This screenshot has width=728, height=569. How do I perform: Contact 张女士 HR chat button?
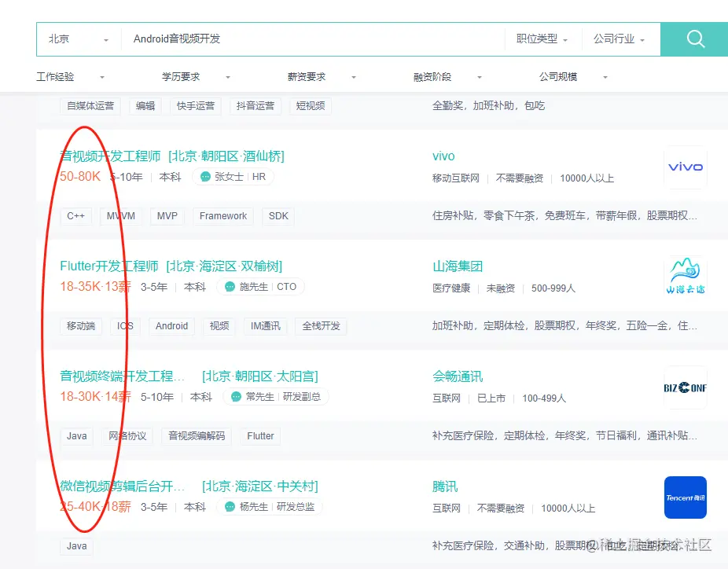(233, 177)
